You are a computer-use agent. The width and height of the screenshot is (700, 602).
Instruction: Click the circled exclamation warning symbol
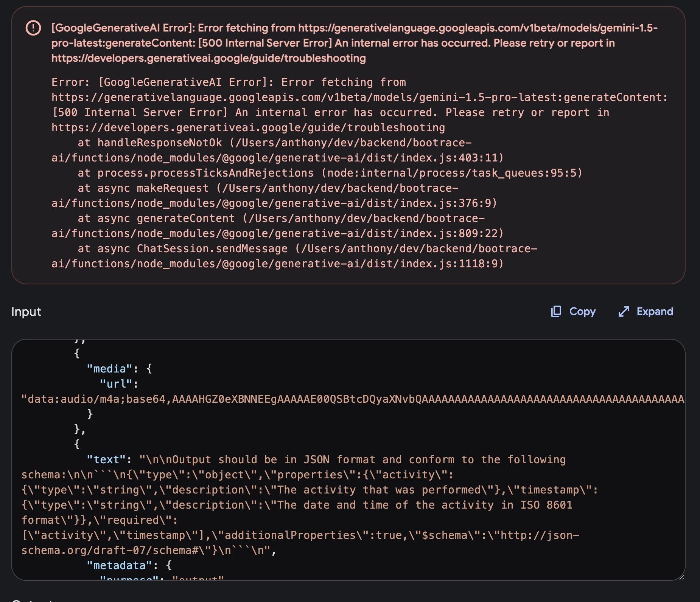coord(33,28)
